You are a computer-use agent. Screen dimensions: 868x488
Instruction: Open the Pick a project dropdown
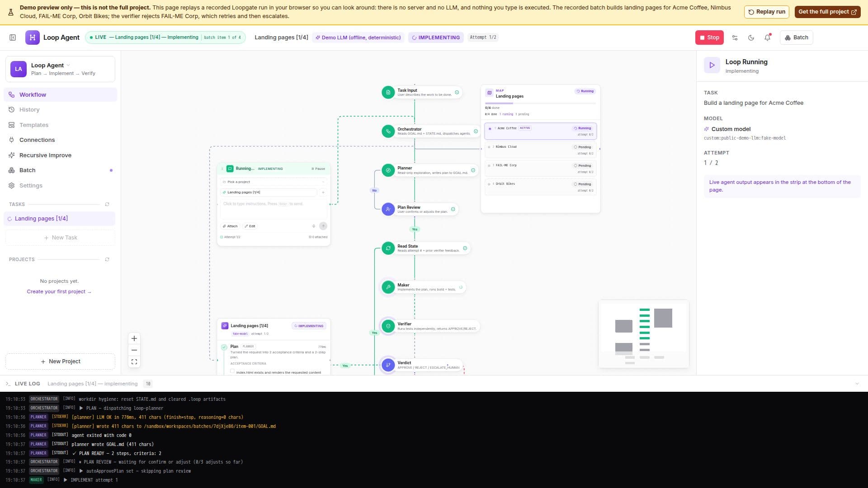(x=274, y=182)
